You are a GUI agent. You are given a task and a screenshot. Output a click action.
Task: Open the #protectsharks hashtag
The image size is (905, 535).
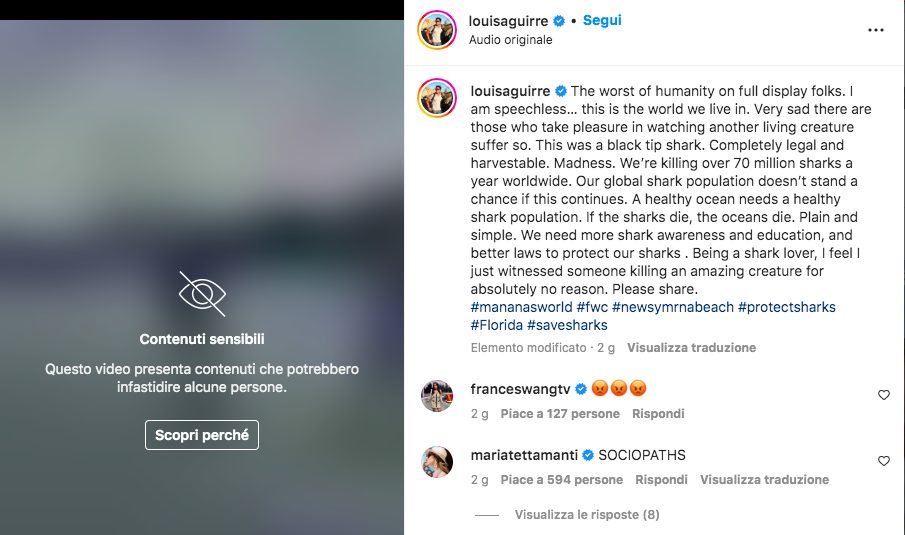click(786, 307)
